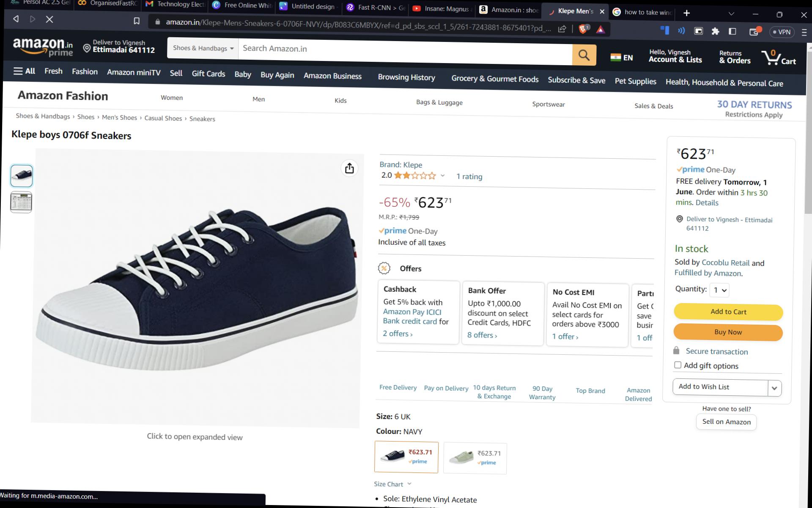Switch to the Insane: Magnus YouTube tab

[442, 8]
